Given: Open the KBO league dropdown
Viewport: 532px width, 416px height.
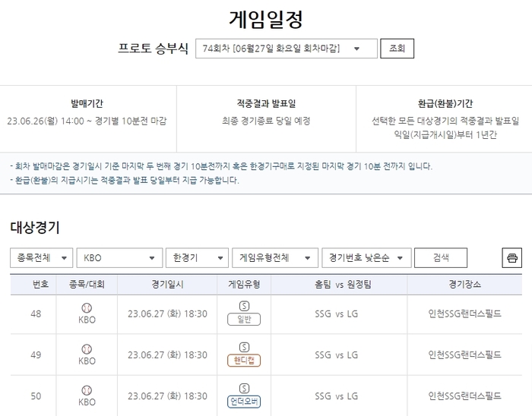Looking at the screenshot, I should coord(119,258).
